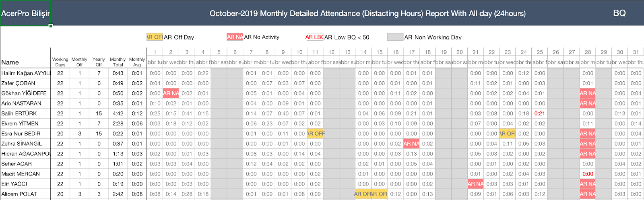Select Elif YAĞCI's AR NA cell on day 21
Screen dimensions: 644x200
tap(475, 184)
